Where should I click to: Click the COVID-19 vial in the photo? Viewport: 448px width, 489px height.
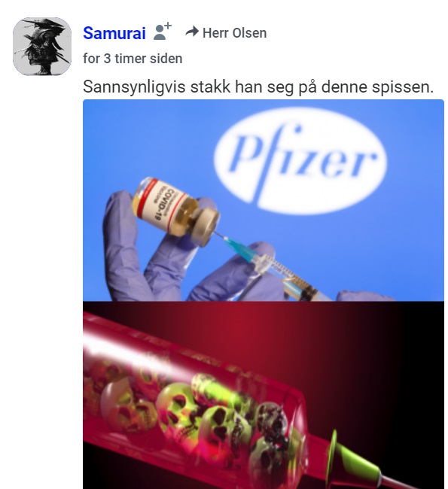(175, 211)
